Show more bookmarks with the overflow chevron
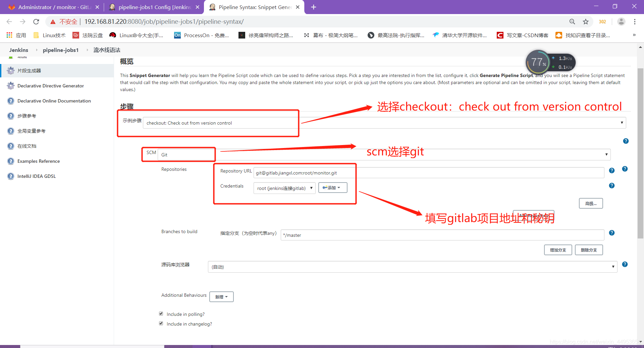644x348 pixels. pyautogui.click(x=634, y=35)
